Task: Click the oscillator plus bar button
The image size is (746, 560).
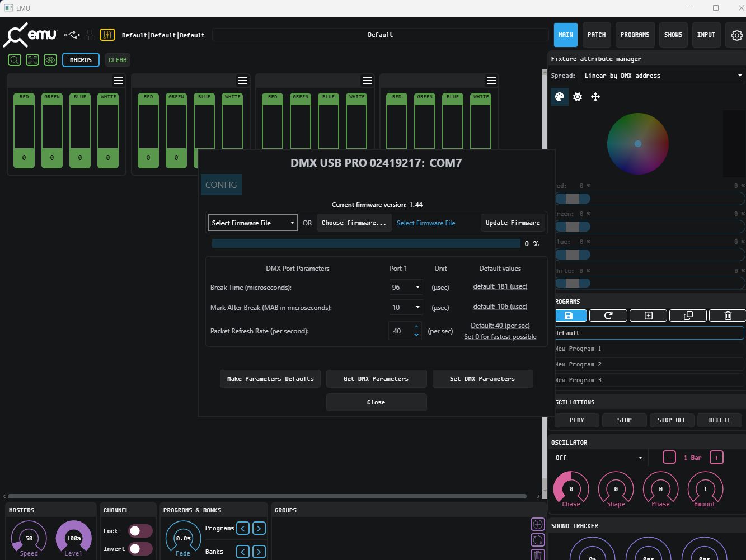Action: coord(716,458)
